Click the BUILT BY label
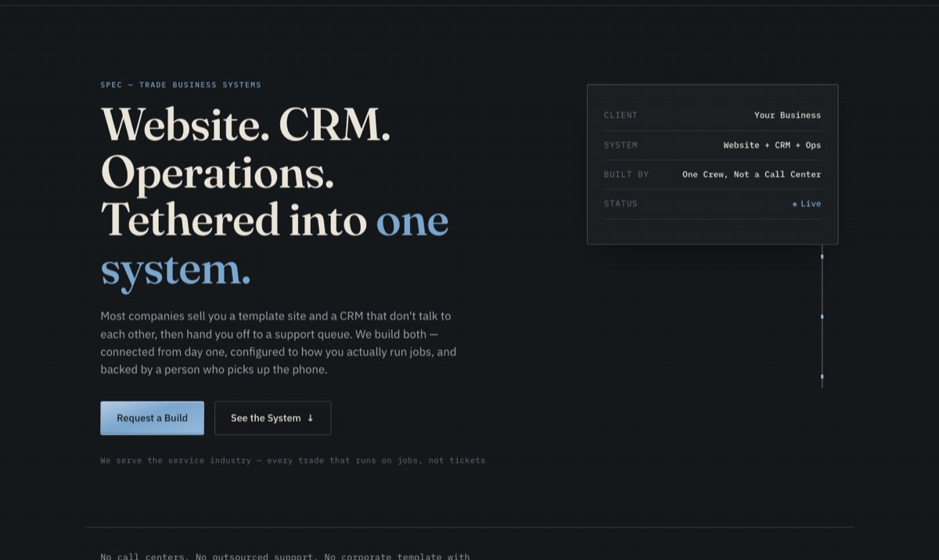Screen dimensions: 939x560 [x=626, y=174]
